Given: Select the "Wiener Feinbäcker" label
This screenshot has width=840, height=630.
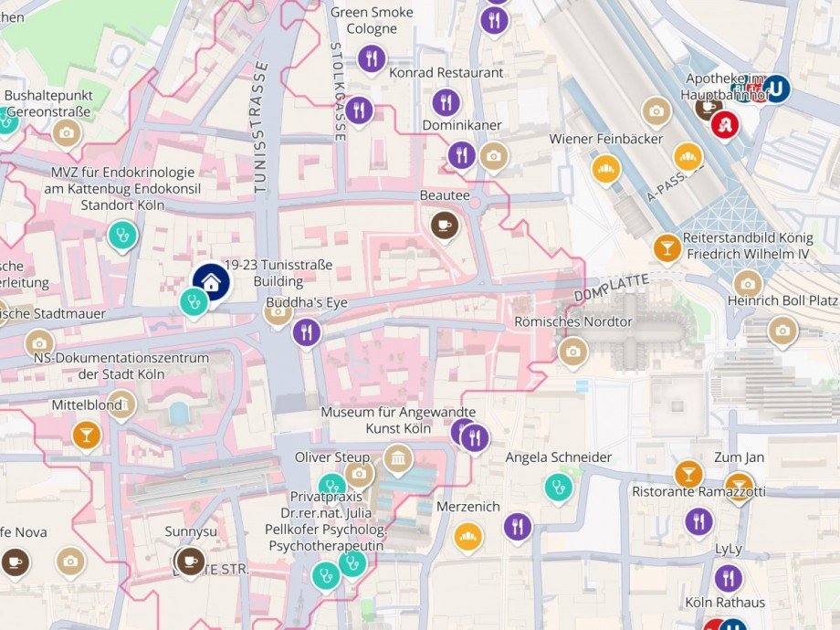Looking at the screenshot, I should 606,139.
